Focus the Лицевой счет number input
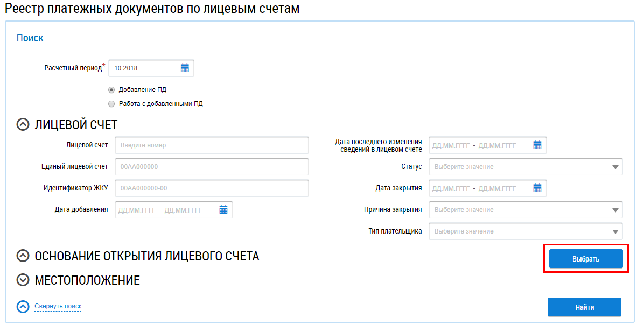The image size is (644, 325). [212, 145]
